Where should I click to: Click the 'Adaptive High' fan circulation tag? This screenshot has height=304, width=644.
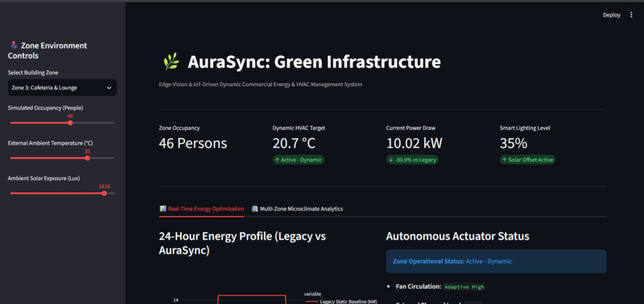pos(464,286)
